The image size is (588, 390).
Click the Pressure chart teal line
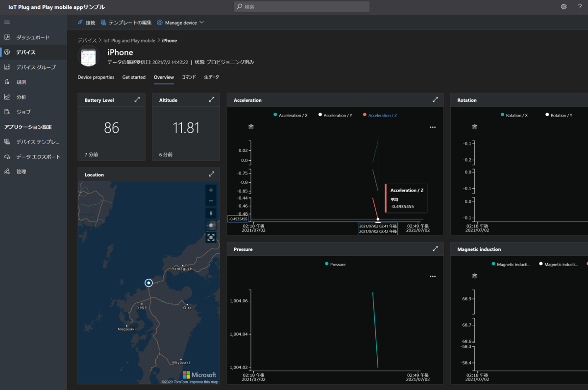(375, 330)
